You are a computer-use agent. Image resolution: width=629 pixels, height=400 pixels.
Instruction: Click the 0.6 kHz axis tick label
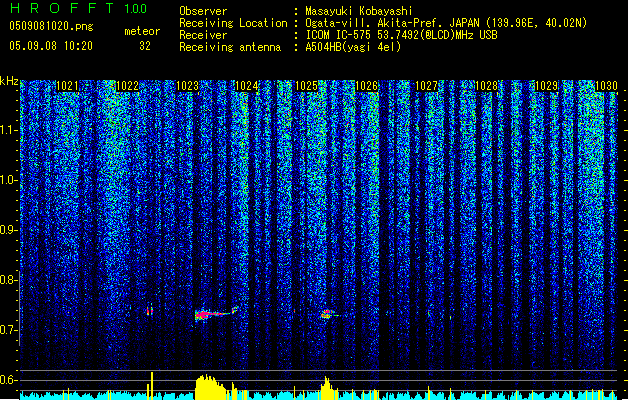click(x=9, y=380)
